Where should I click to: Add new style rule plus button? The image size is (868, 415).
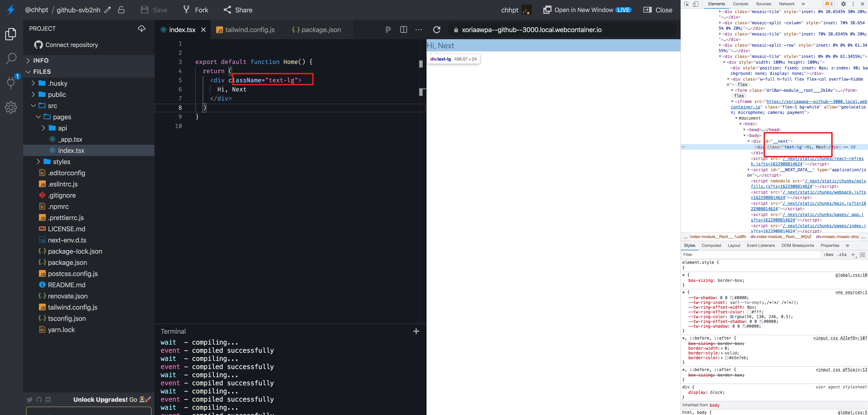tap(853, 255)
